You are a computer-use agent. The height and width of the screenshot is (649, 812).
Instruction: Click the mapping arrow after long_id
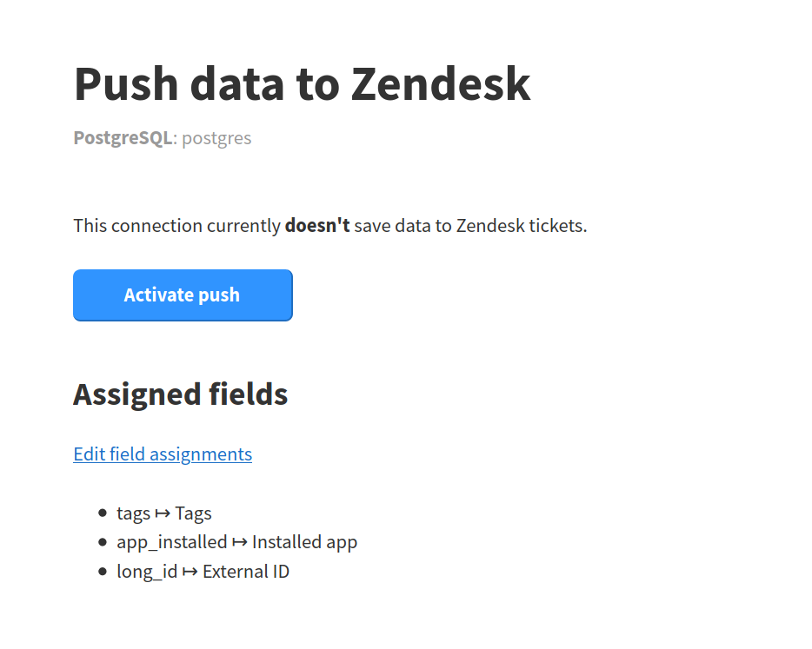[190, 572]
